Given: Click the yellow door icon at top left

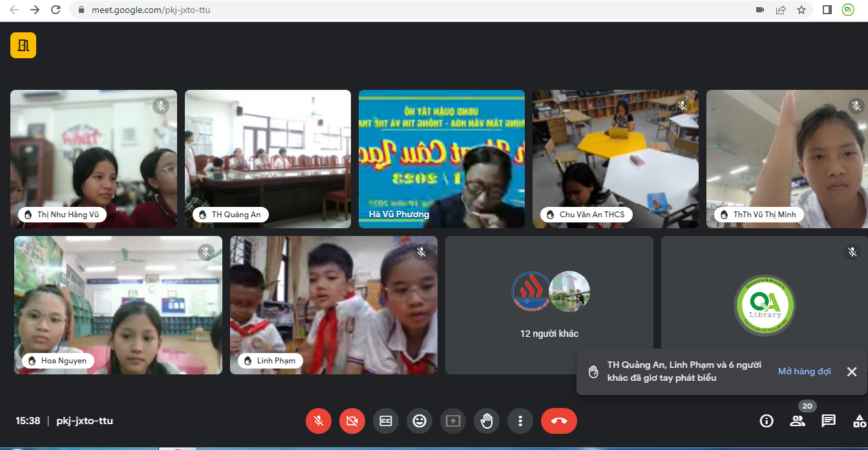Looking at the screenshot, I should click(x=23, y=45).
